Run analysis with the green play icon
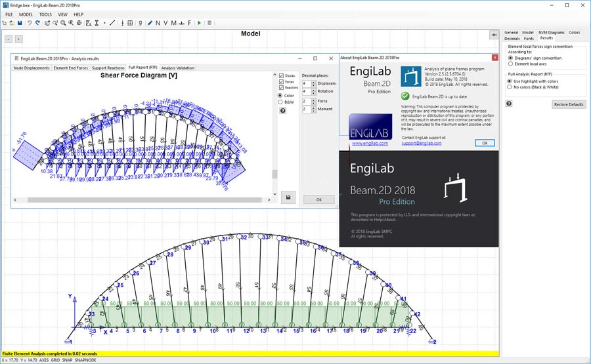The height and width of the screenshot is (364, 591). 200,23
